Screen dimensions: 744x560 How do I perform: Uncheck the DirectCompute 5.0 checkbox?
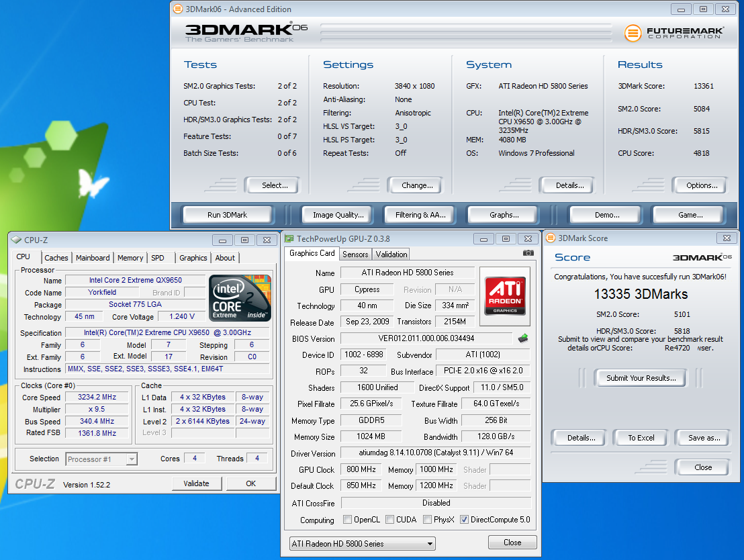(465, 520)
